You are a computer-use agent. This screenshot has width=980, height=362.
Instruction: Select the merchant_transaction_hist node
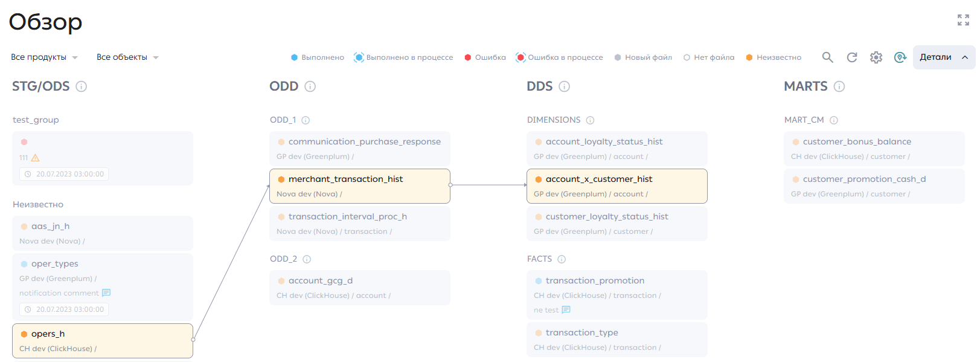[360, 186]
